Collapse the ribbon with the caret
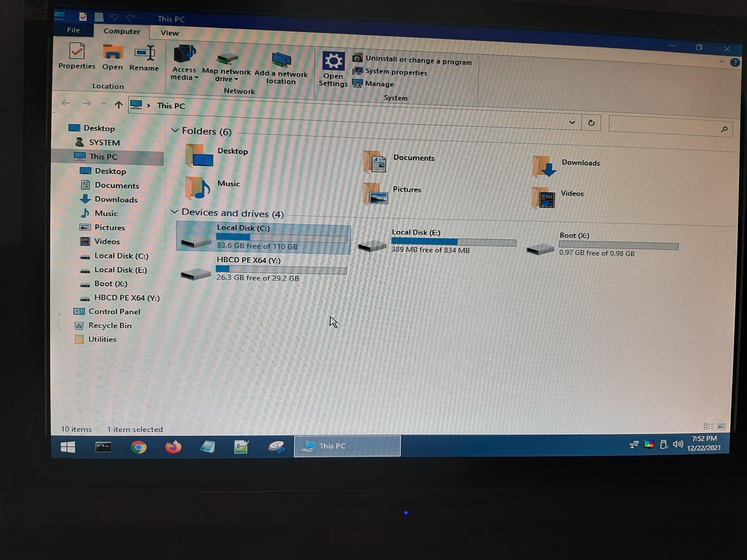This screenshot has height=560, width=747. [721, 62]
